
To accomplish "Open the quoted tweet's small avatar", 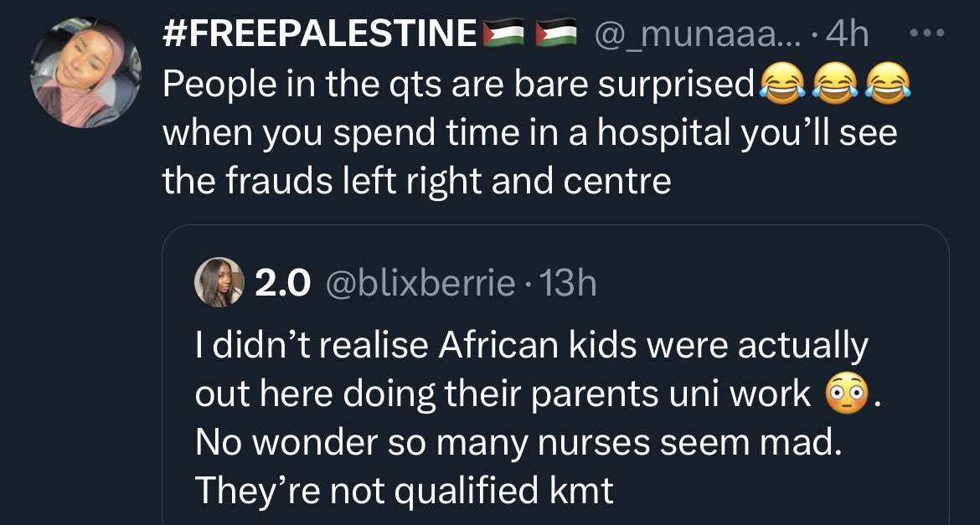I will (x=218, y=284).
